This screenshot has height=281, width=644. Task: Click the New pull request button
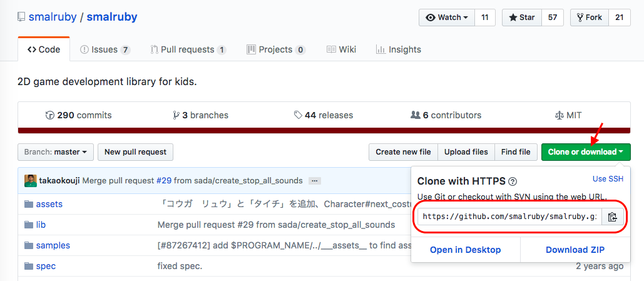click(x=135, y=152)
